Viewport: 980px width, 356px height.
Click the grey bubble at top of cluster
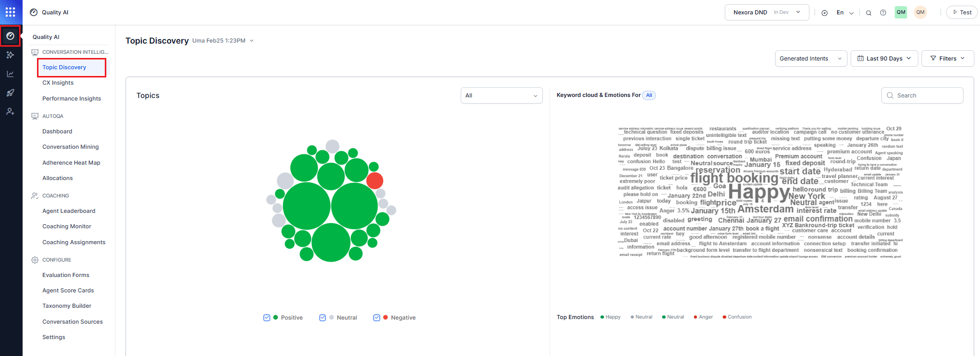[333, 146]
